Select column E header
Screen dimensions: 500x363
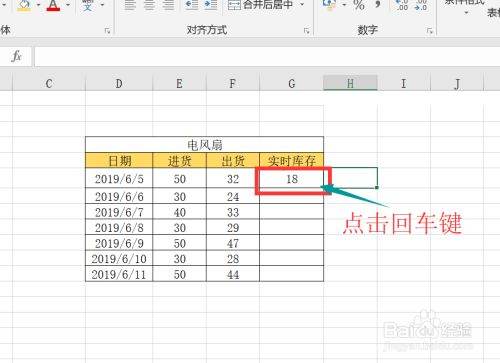tap(179, 83)
